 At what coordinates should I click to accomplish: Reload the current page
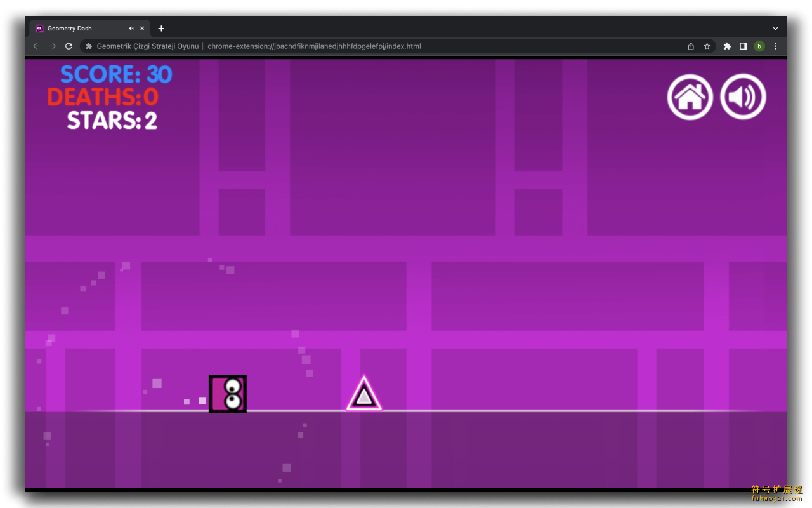69,46
